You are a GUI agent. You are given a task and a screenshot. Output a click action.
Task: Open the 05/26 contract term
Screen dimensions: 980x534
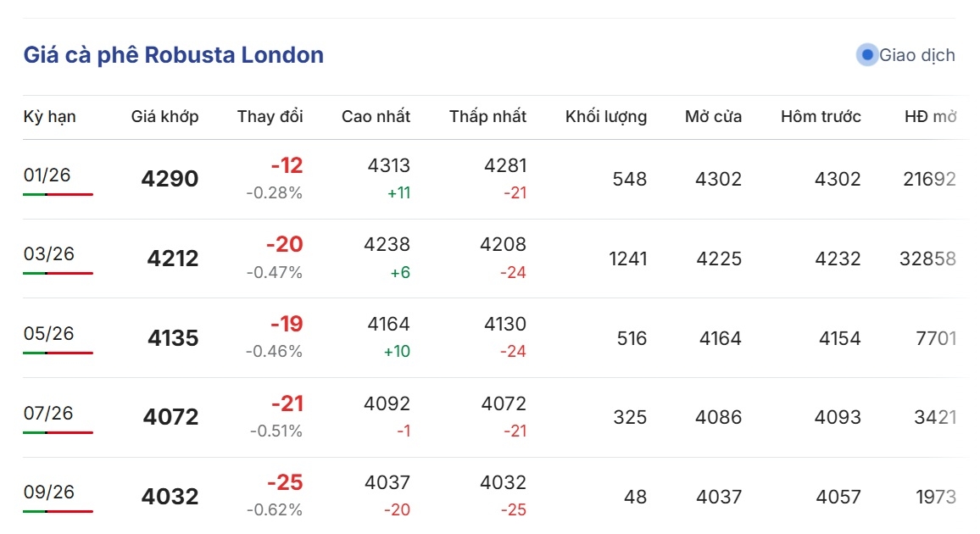pos(48,334)
